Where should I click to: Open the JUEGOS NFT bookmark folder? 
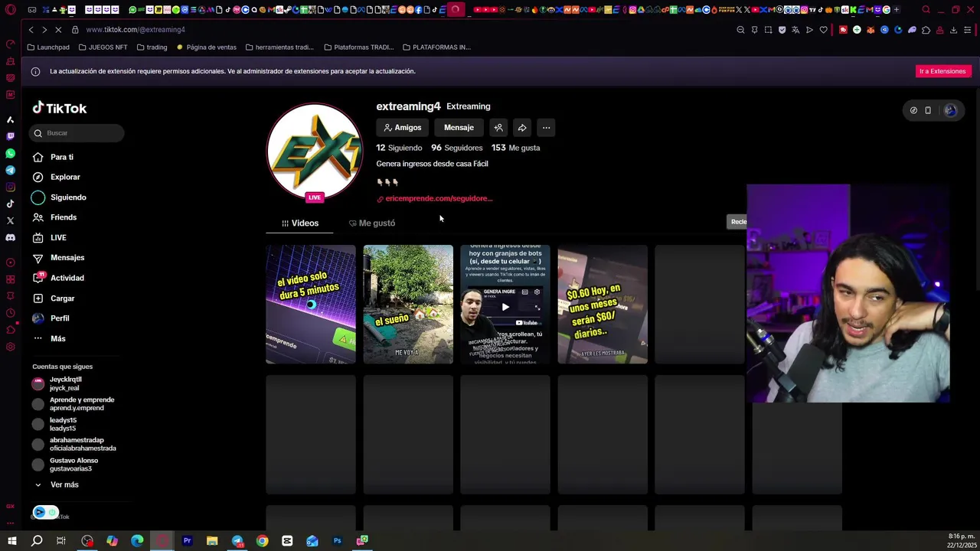pyautogui.click(x=103, y=47)
